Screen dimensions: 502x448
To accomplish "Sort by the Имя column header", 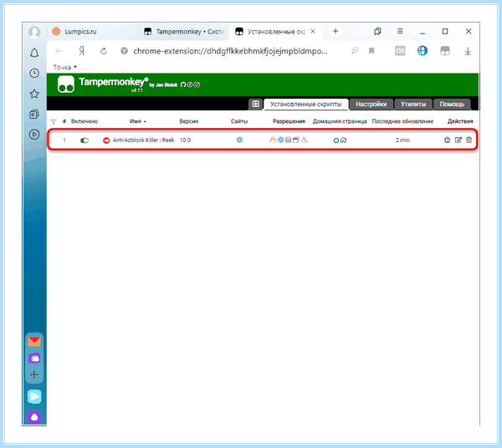I will pyautogui.click(x=138, y=121).
